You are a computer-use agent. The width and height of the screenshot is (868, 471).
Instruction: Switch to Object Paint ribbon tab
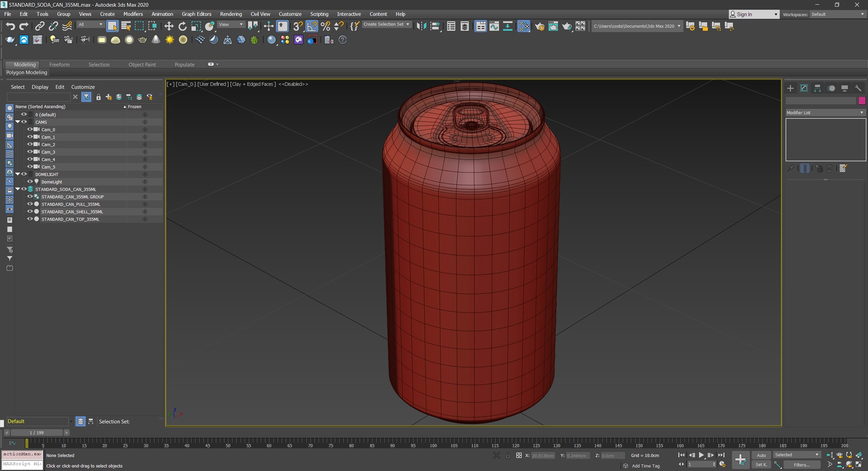(x=142, y=65)
